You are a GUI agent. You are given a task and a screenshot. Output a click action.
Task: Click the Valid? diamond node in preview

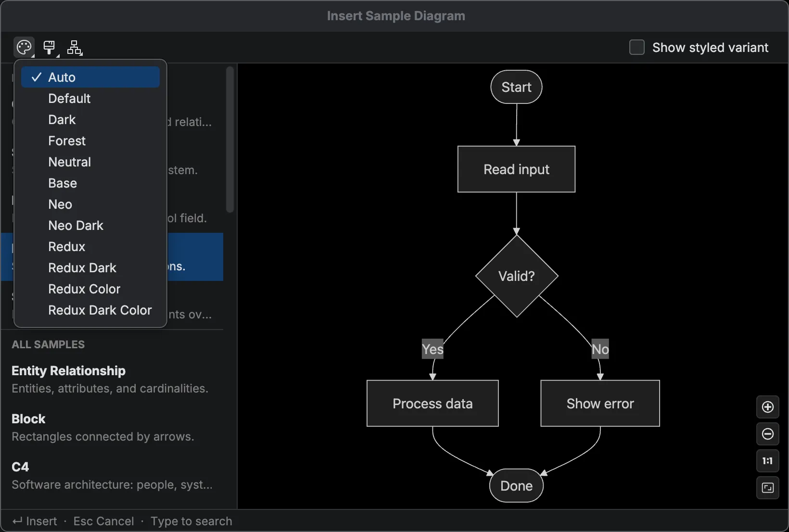pos(516,276)
